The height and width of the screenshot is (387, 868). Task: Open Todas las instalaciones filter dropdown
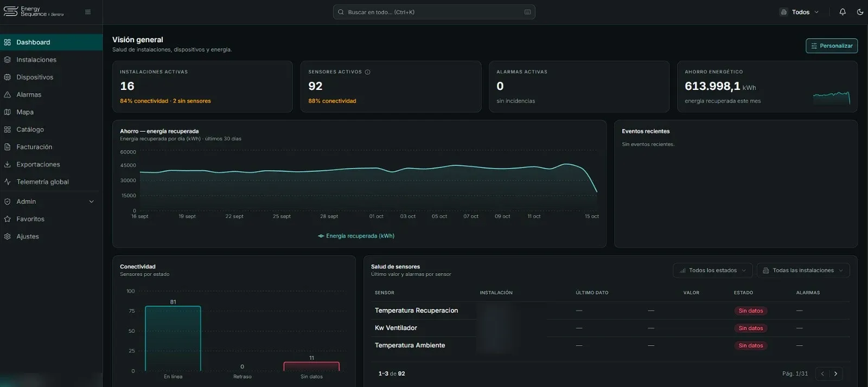pos(803,270)
